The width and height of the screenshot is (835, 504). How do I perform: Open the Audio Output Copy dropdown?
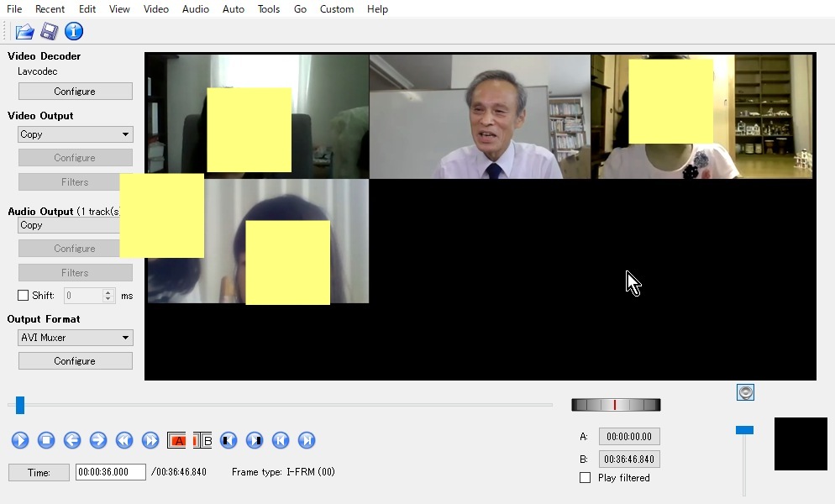click(x=69, y=225)
